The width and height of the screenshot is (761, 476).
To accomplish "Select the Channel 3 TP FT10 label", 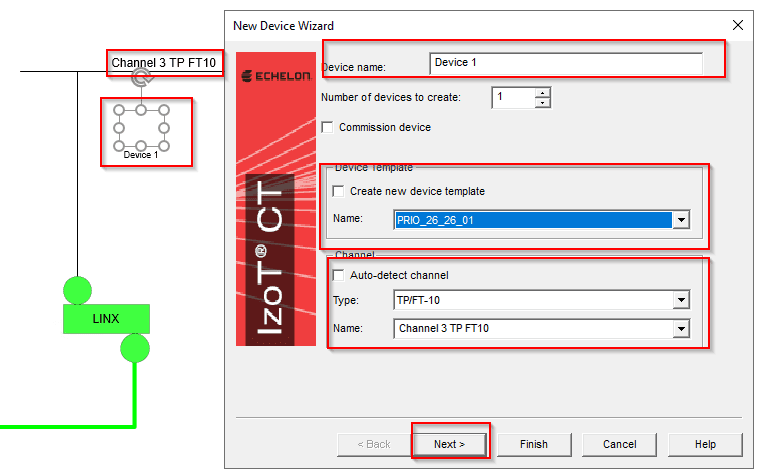I will coord(164,62).
